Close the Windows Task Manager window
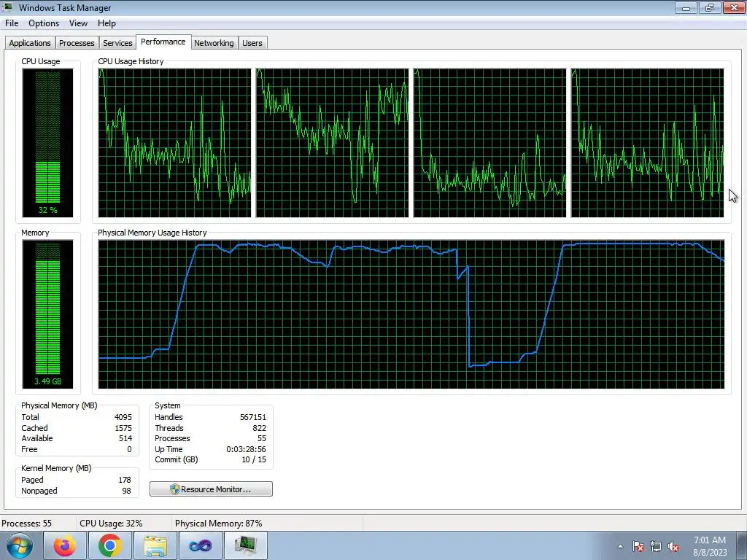747x560 pixels. (734, 7)
